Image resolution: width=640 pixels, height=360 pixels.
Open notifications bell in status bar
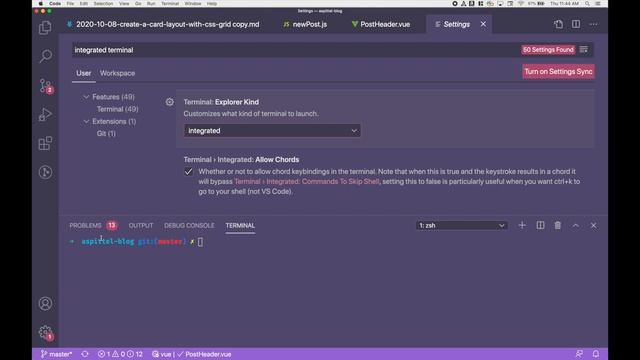(596, 354)
